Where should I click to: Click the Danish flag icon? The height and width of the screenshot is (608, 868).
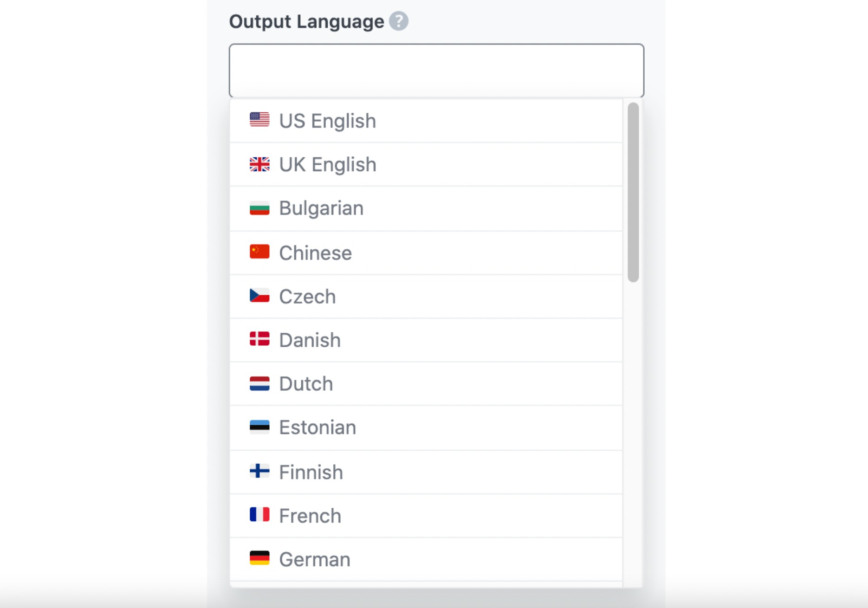click(259, 340)
